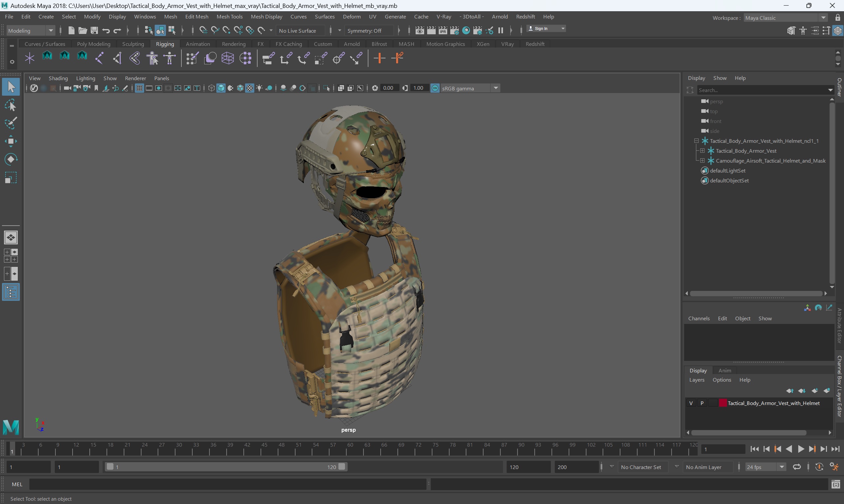This screenshot has height=504, width=844.
Task: Choose the Move tool in toolbox
Action: [x=11, y=141]
